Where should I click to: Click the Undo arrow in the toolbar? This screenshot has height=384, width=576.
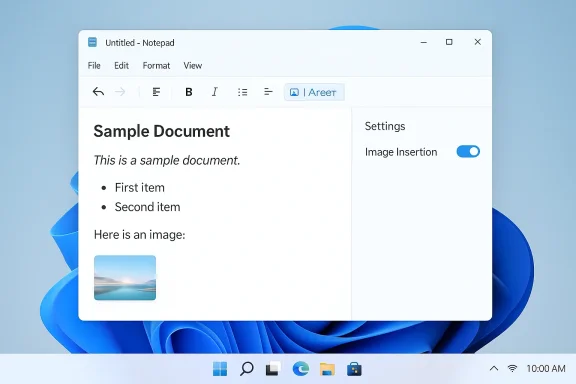click(98, 92)
